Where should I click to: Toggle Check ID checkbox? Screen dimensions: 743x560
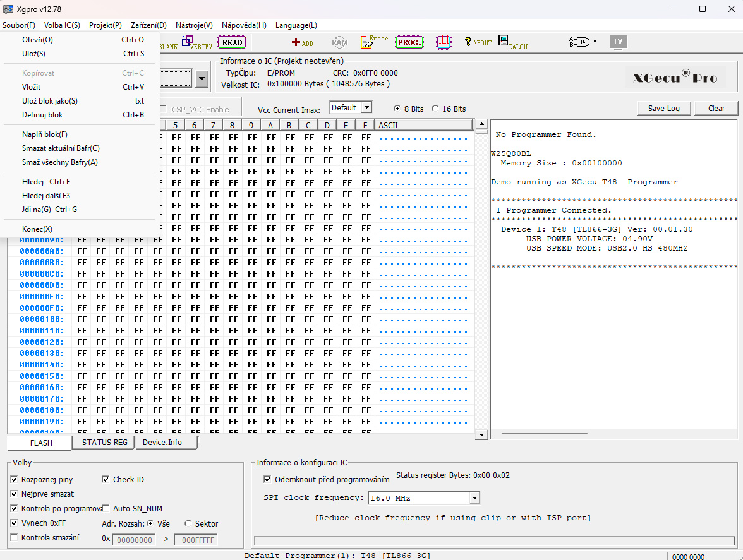coord(106,480)
